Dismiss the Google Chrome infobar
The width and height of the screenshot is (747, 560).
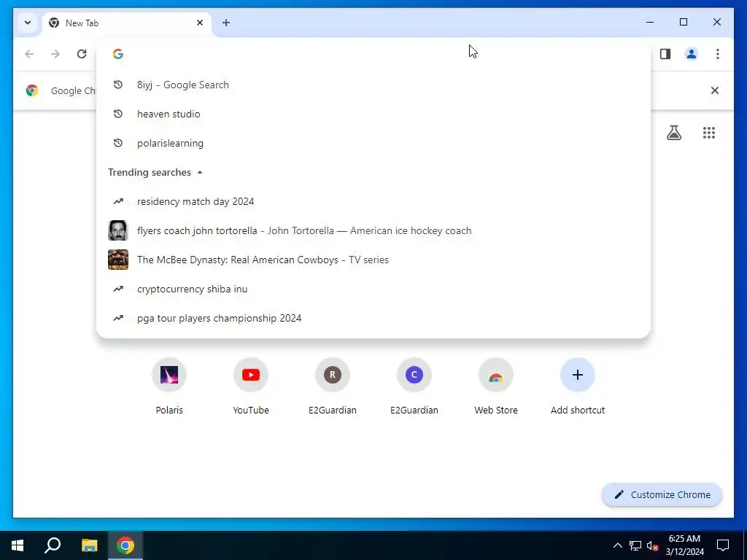(x=715, y=90)
